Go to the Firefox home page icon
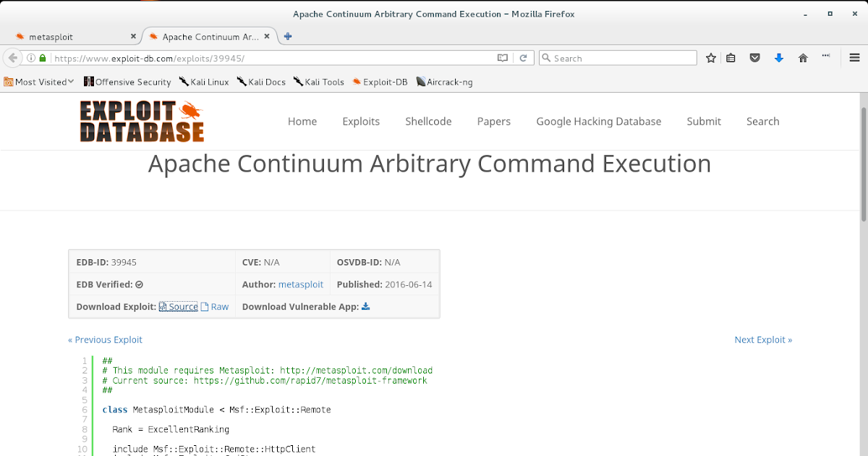 point(803,58)
